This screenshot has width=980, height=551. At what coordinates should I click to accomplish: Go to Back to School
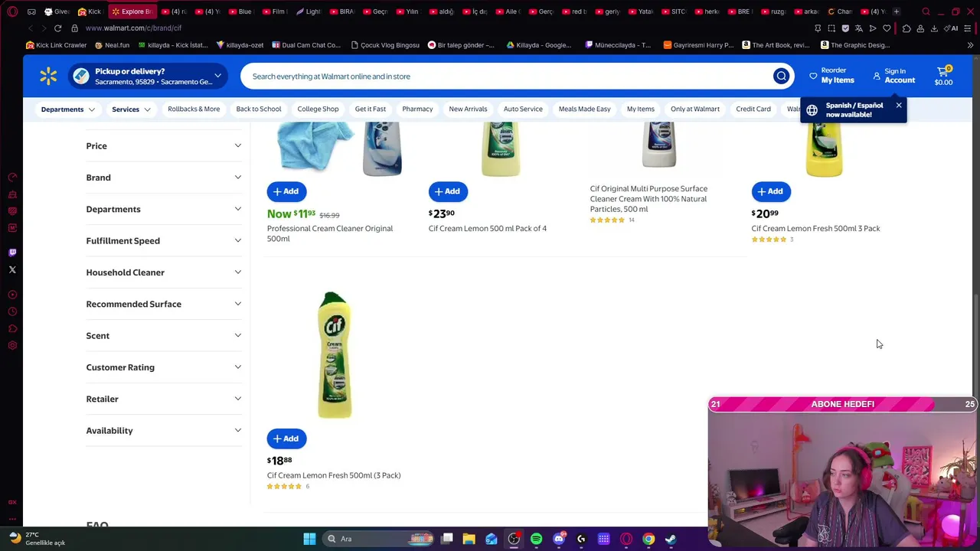tap(259, 109)
